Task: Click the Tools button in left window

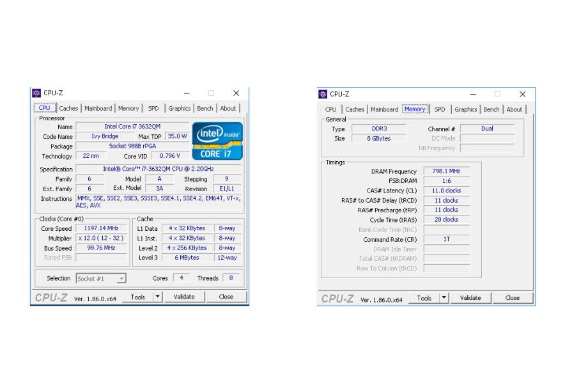Action: tap(139, 296)
